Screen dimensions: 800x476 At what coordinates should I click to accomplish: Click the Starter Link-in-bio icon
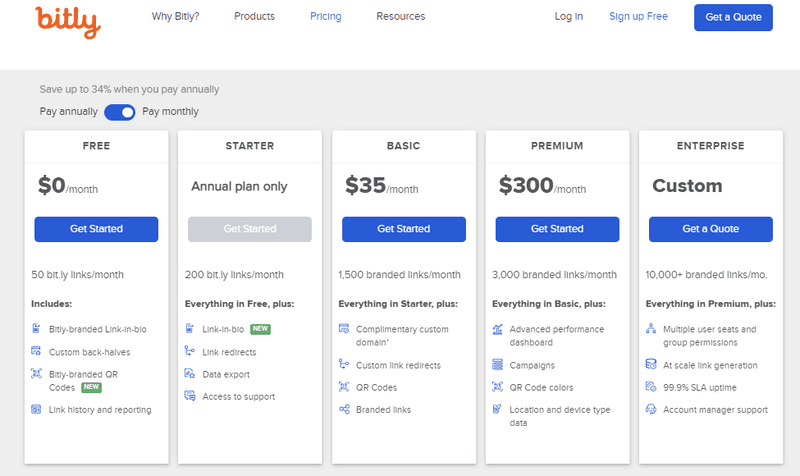(x=190, y=329)
